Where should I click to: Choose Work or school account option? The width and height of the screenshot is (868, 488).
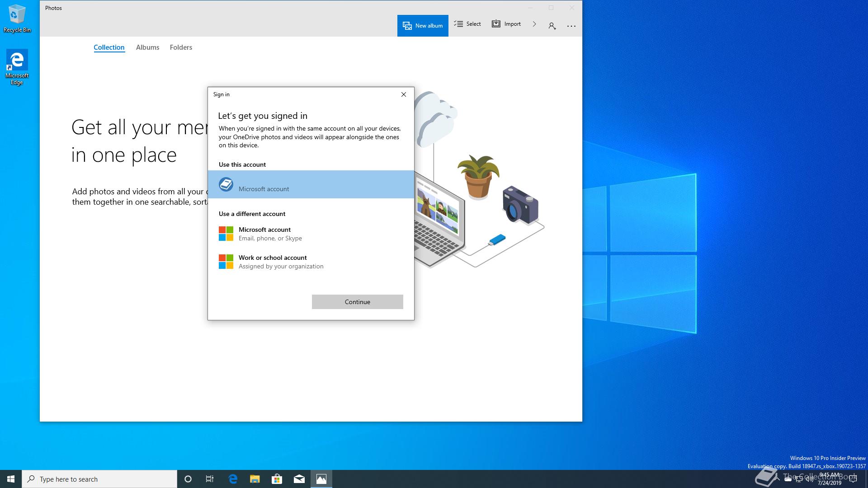pos(311,262)
